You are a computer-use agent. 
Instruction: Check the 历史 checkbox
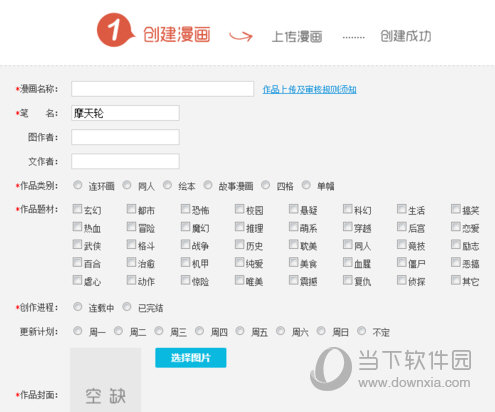239,244
